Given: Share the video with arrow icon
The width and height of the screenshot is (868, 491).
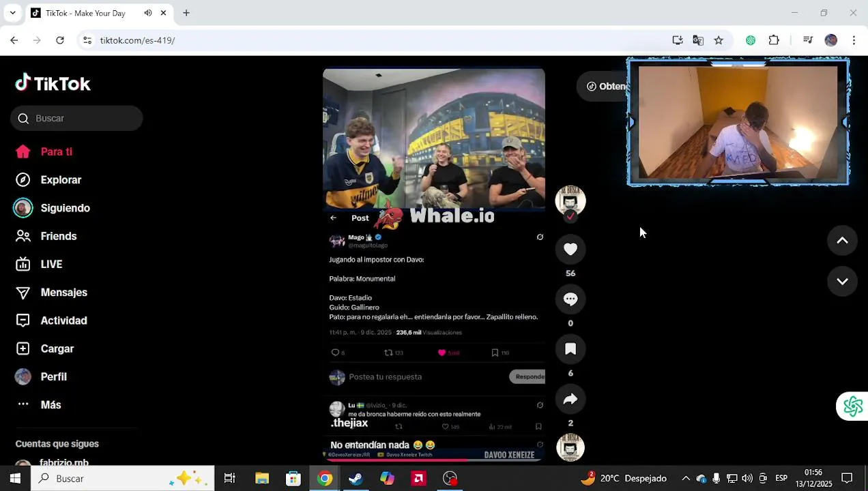Looking at the screenshot, I should pos(570,399).
